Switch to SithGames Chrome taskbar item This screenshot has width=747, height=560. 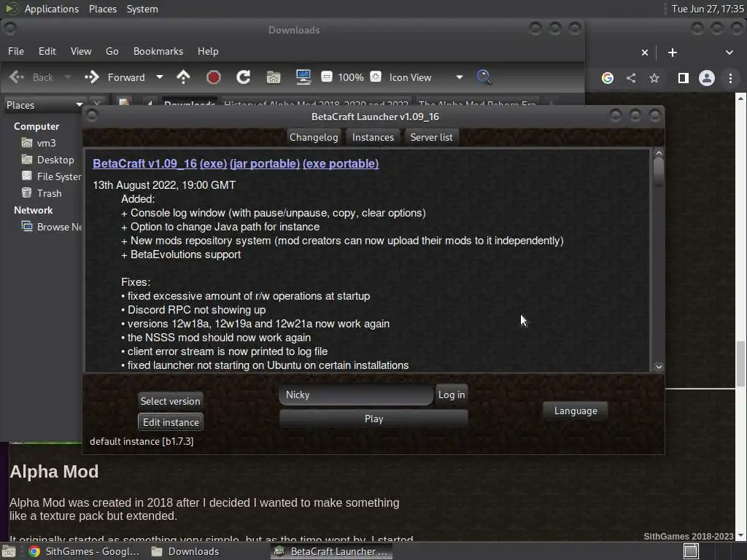click(85, 551)
